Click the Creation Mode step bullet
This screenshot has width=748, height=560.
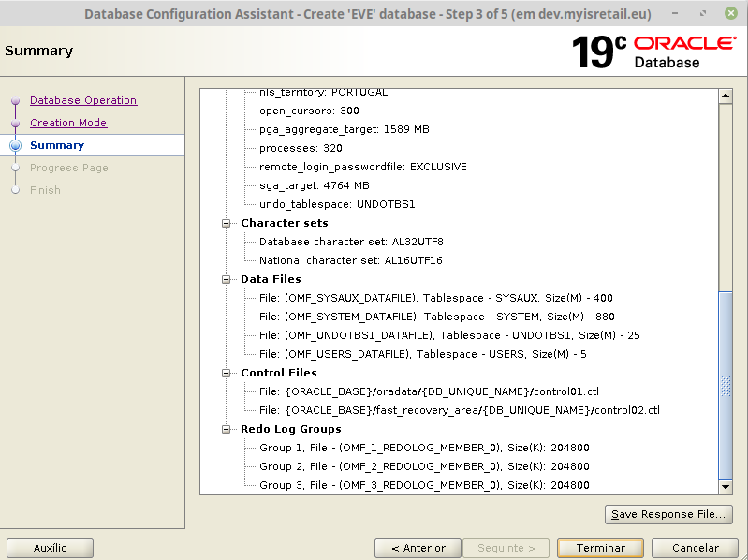click(x=15, y=123)
